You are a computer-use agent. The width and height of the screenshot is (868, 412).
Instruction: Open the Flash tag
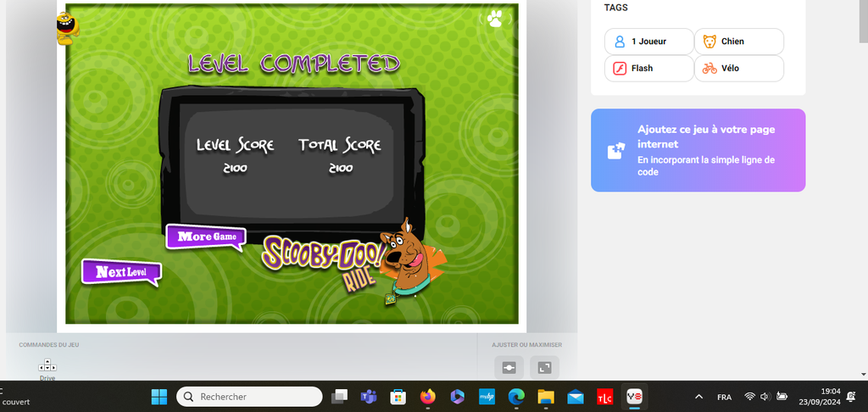648,69
